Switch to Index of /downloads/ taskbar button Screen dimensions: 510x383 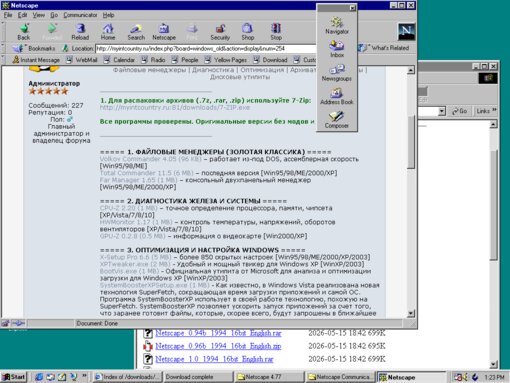pos(128,377)
